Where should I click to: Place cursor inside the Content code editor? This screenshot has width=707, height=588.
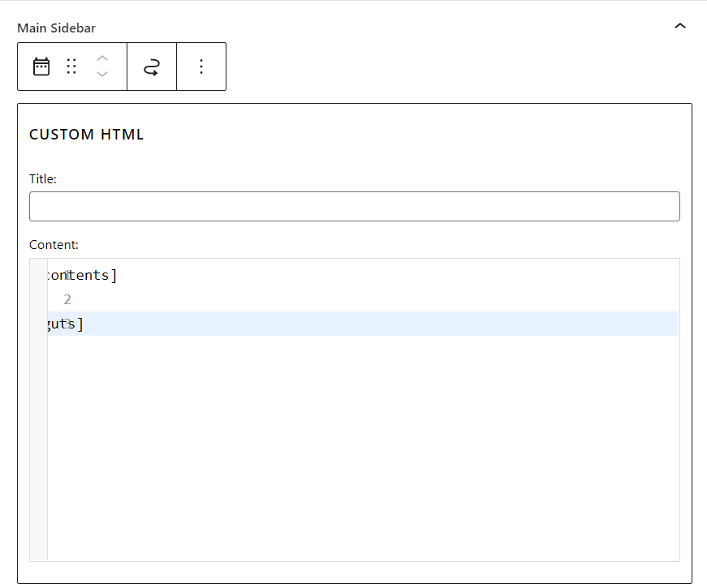325,365
